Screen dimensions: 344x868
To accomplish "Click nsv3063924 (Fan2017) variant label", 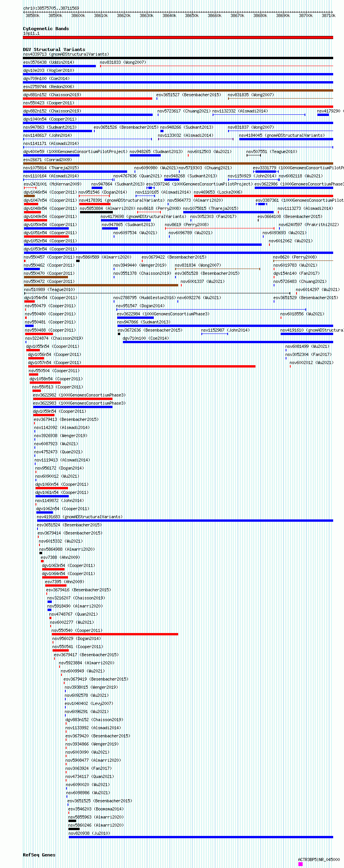I will click(x=89, y=768).
